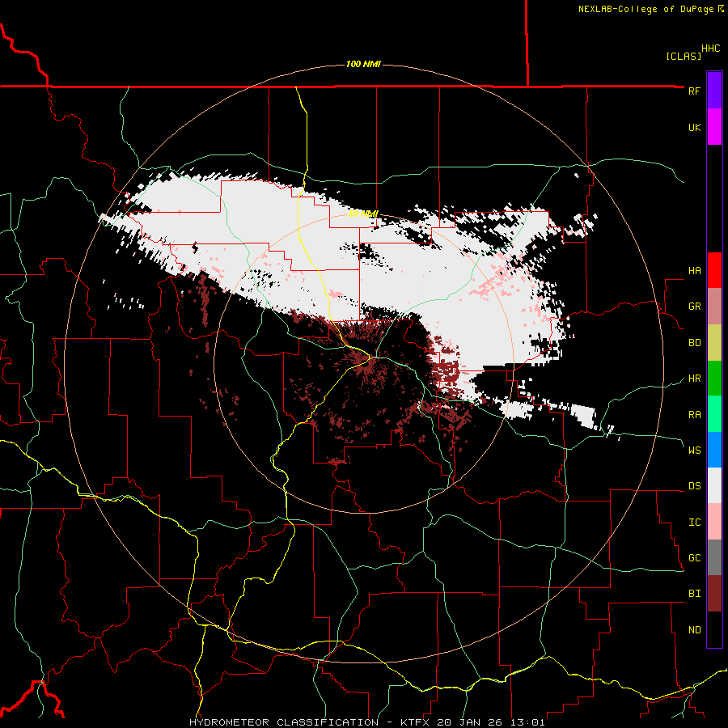Click the [CLAS] legend header
Image resolution: width=728 pixels, height=728 pixels.
684,57
